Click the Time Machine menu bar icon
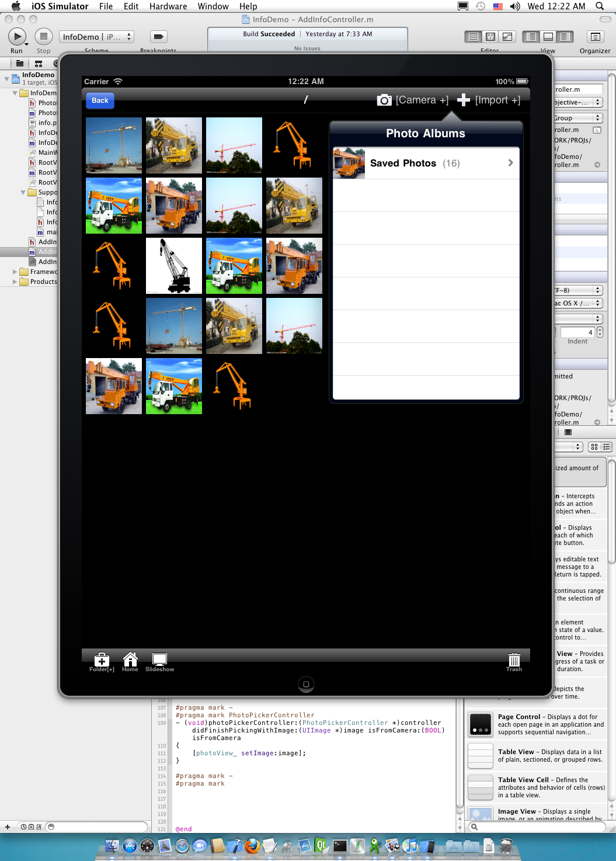Image resolution: width=616 pixels, height=861 pixels. (x=480, y=6)
